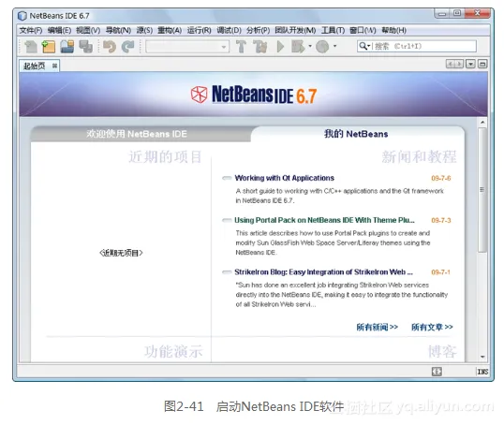Open Working with Qt Applications article
The image size is (504, 425).
point(284,178)
